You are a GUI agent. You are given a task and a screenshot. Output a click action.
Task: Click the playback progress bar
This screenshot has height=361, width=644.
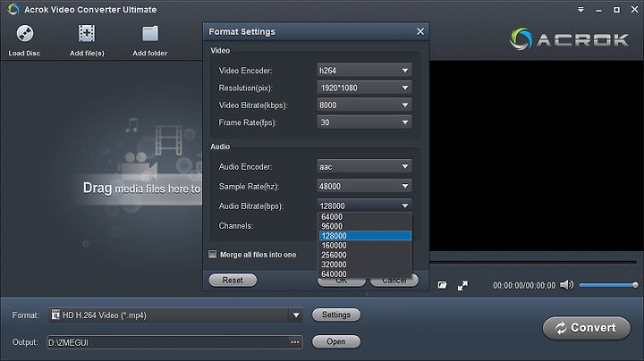533,262
